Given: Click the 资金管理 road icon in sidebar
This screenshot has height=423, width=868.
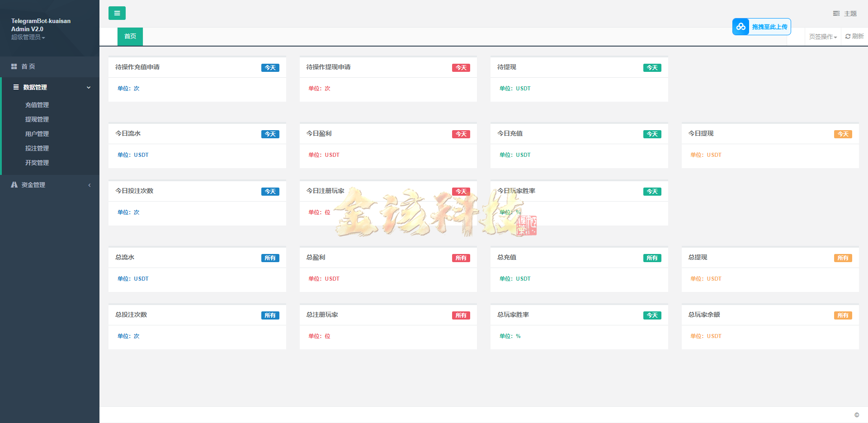Looking at the screenshot, I should coord(14,185).
